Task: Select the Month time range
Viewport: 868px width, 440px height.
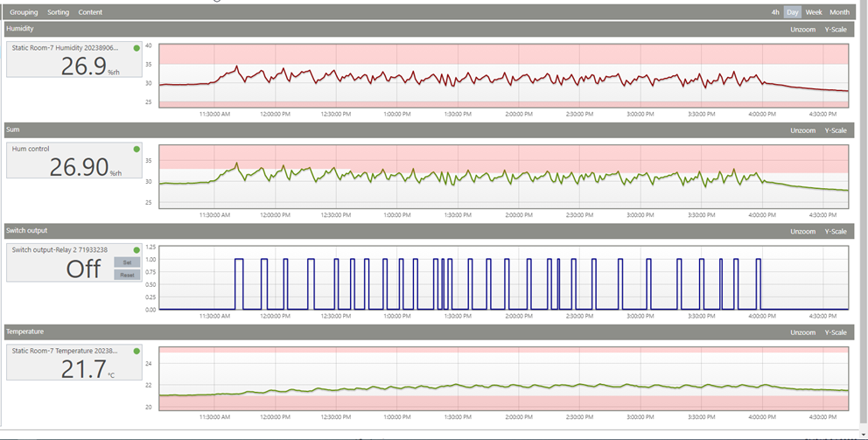Action: 840,12
